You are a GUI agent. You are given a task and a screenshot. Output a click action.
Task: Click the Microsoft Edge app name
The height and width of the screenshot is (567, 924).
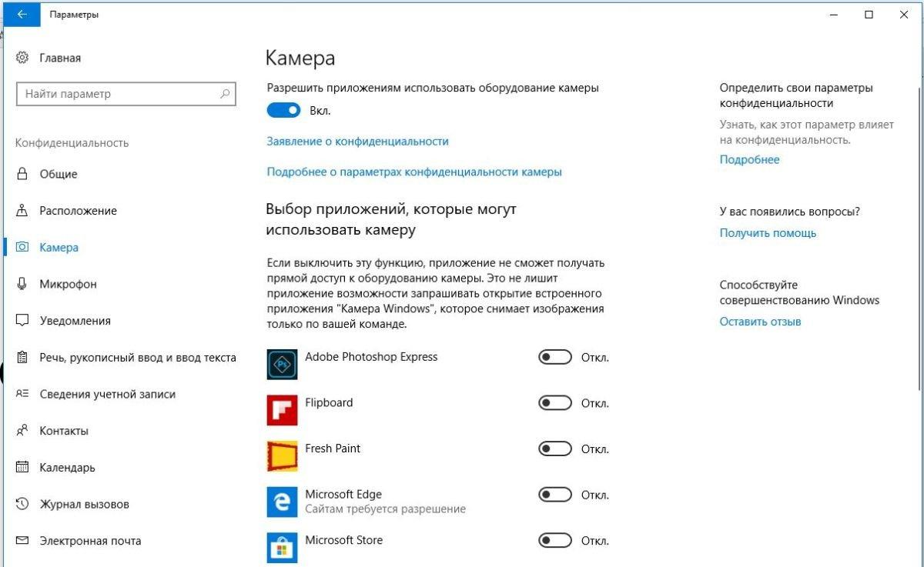coord(343,495)
